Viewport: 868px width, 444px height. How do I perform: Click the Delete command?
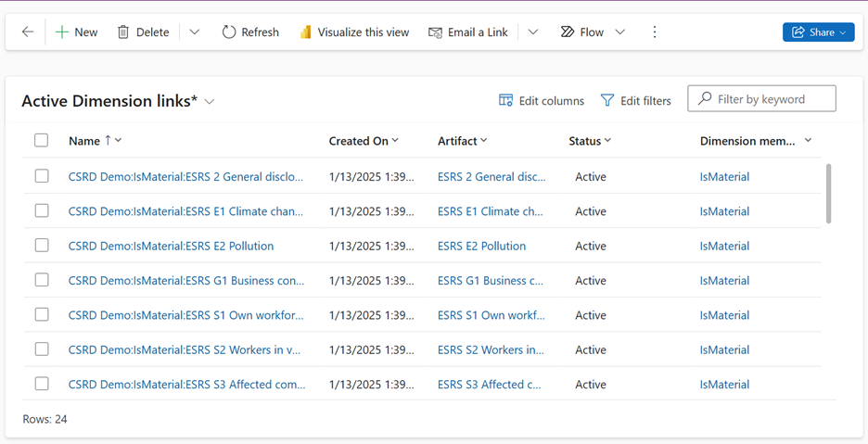coord(144,32)
